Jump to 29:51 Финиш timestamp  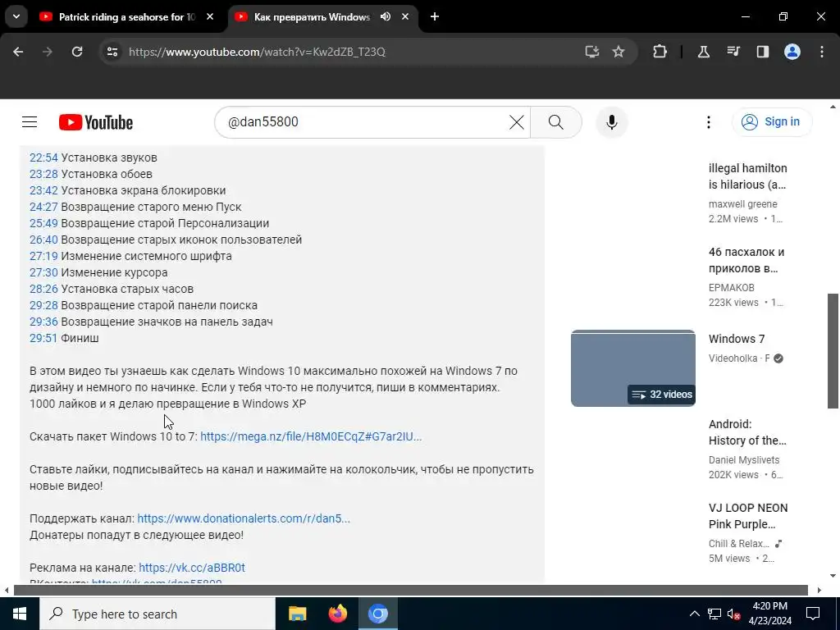[43, 338]
